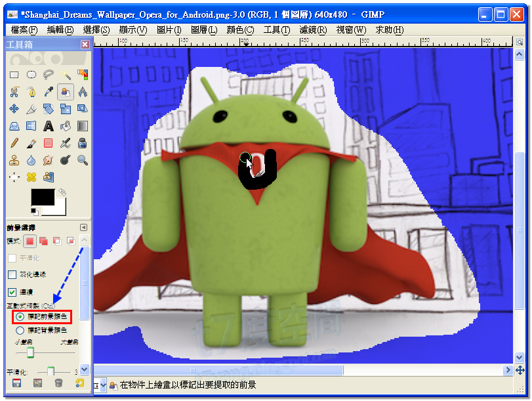Select the Measure compass tool

click(x=83, y=92)
